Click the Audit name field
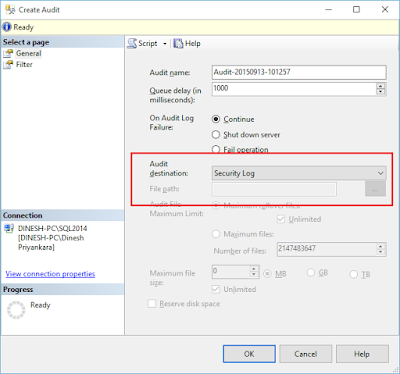 (299, 72)
